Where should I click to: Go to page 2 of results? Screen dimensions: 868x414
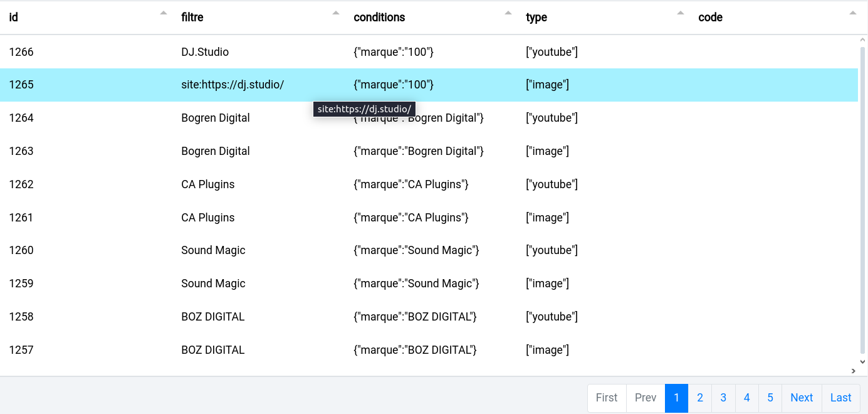pos(700,398)
